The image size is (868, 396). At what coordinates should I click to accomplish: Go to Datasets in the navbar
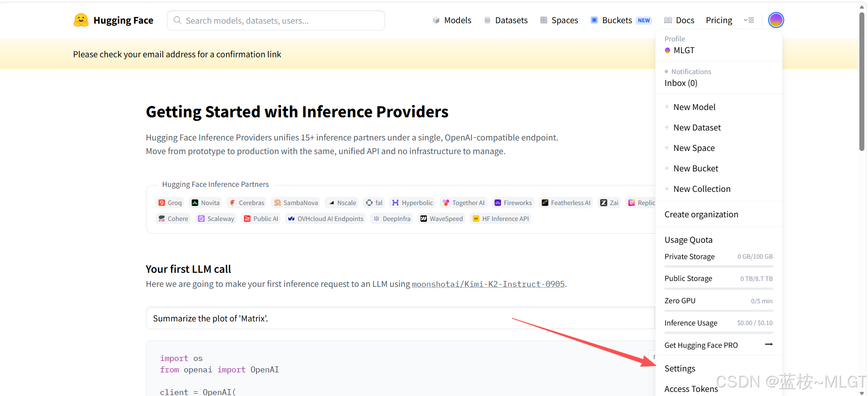pos(512,20)
